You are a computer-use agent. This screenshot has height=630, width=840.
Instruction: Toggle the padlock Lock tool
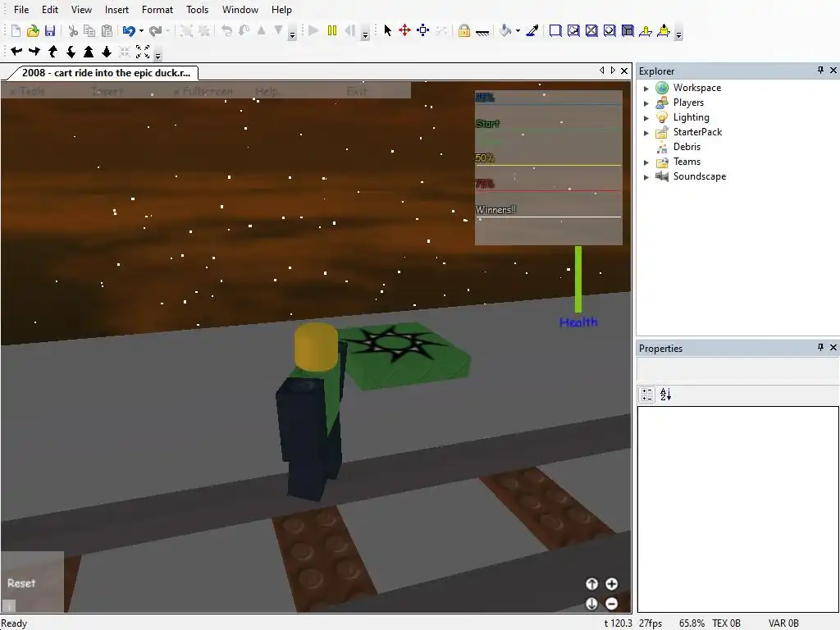coord(464,30)
